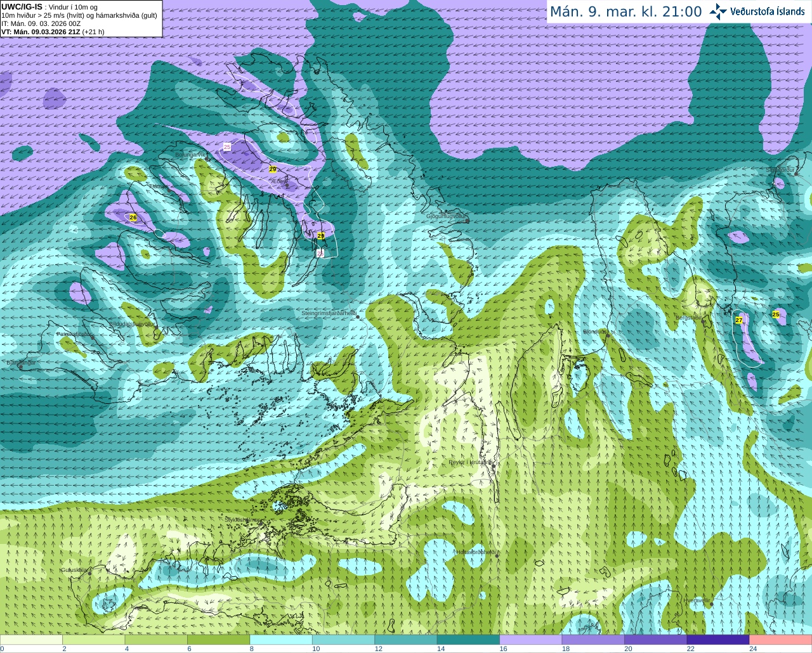Viewport: 812px width, 653px height.
Task: Click the 'VT: Mán. 09.03.2026 21Z (+21 h)' line
Action: click(x=53, y=32)
